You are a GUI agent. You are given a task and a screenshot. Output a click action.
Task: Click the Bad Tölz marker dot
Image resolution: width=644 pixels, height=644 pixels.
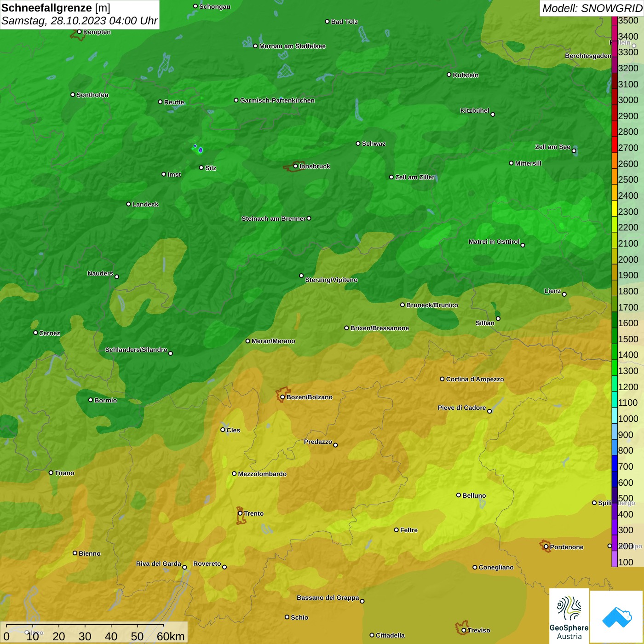pyautogui.click(x=328, y=22)
